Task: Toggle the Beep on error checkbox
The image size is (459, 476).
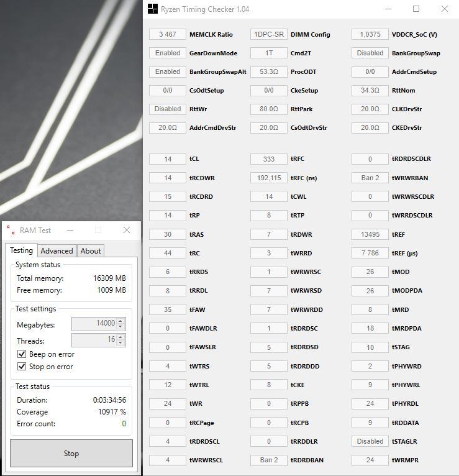Action: tap(22, 354)
